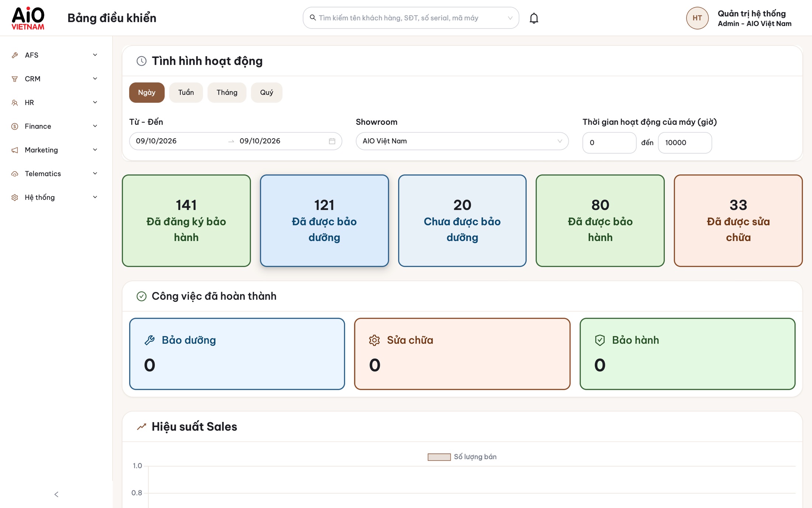
Task: Open the notification bell
Action: pos(534,18)
